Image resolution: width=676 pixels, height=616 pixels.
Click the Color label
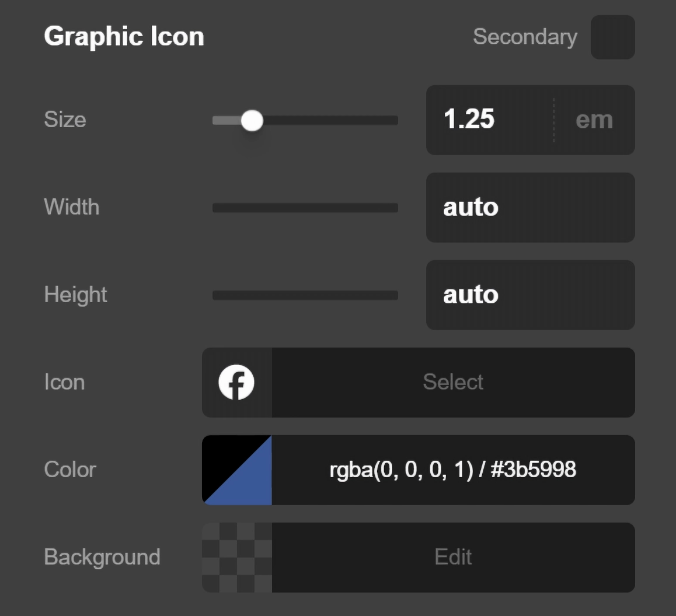69,470
